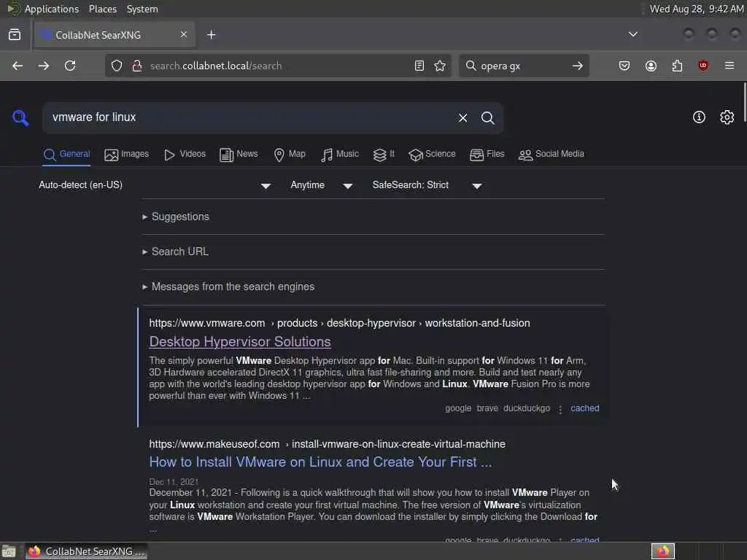Open the Places menu in top panel
The height and width of the screenshot is (560, 747).
point(102,9)
